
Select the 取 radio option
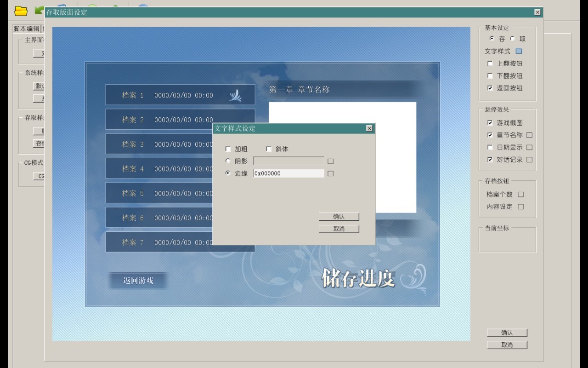coord(513,39)
